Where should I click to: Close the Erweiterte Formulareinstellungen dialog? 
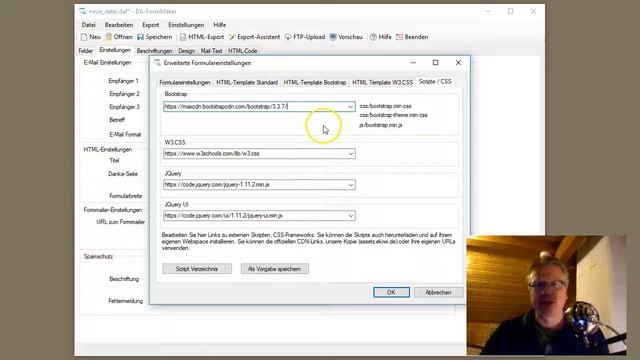coord(458,62)
